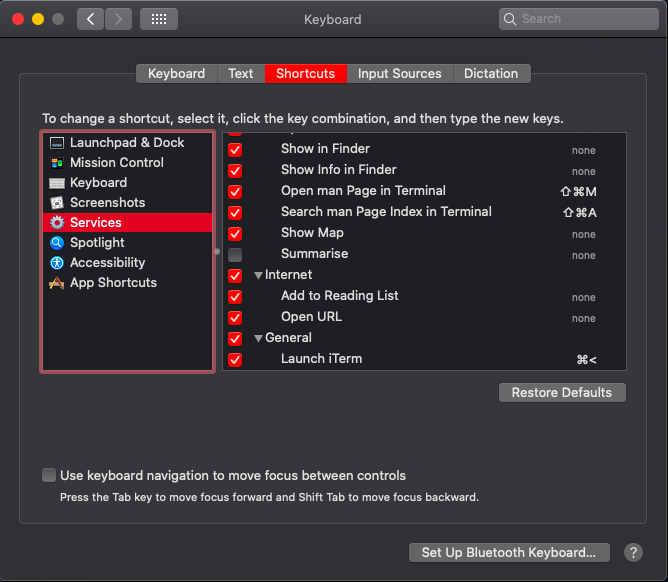
Task: Select the Launch iTerm row label
Action: (321, 359)
